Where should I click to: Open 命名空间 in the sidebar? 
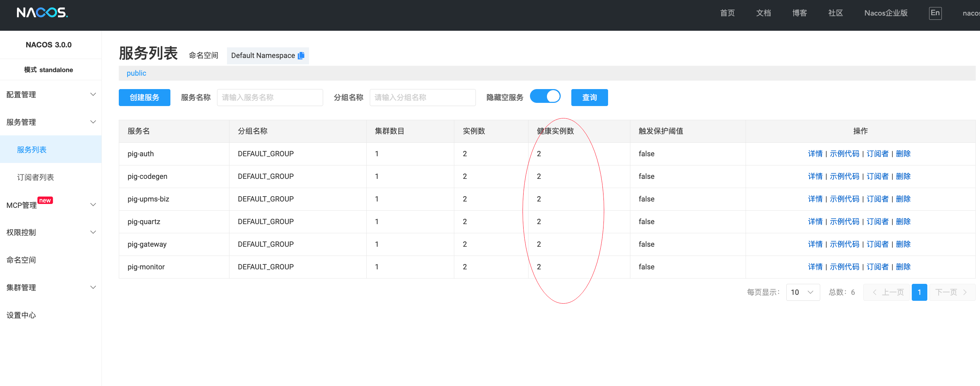21,260
